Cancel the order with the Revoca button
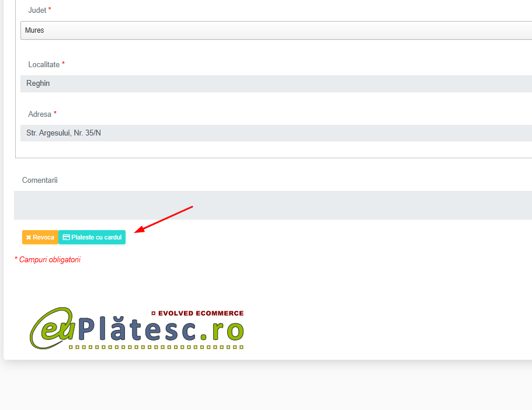This screenshot has width=532, height=410. point(40,237)
